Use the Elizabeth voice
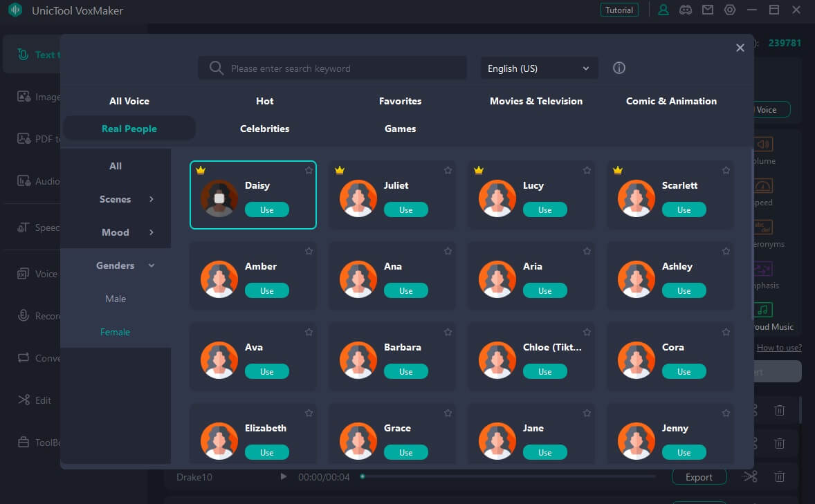This screenshot has height=504, width=815. [266, 453]
